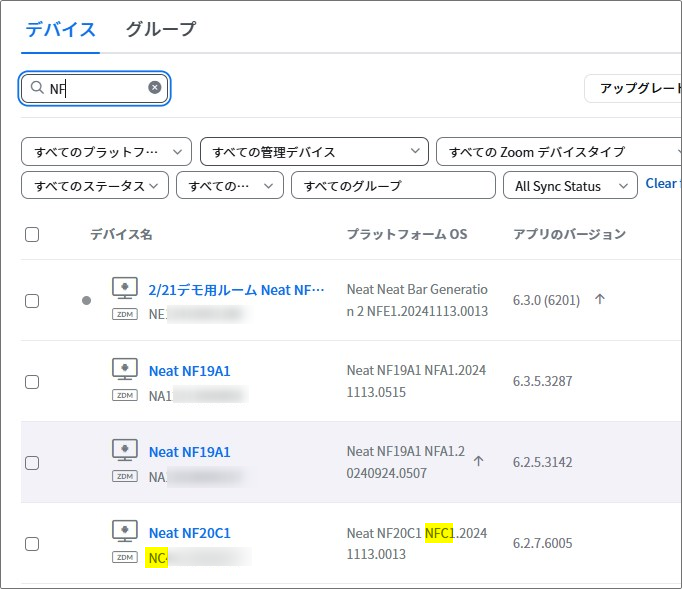Screen dimensions: 682x589
Task: Open the All Sync Status dropdown
Action: point(570,186)
